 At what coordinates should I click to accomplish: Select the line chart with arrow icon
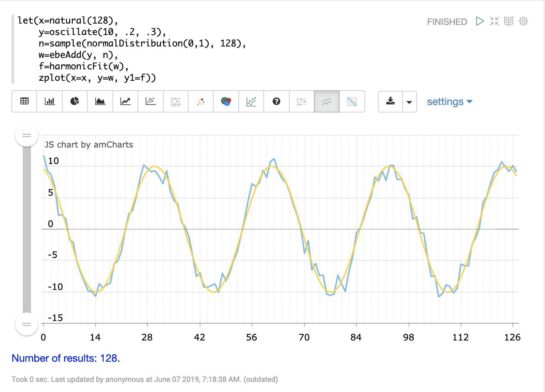125,101
